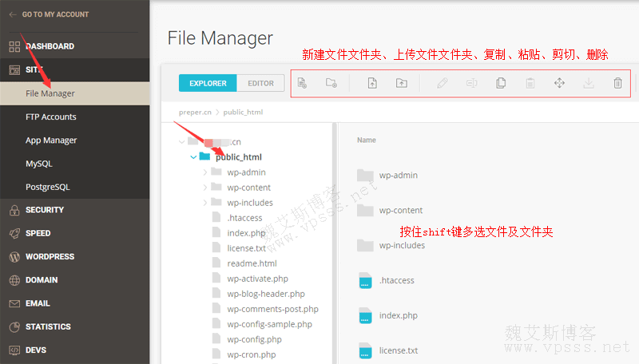
Task: Click the Paste clipboard toolbar icon
Action: coord(530,83)
